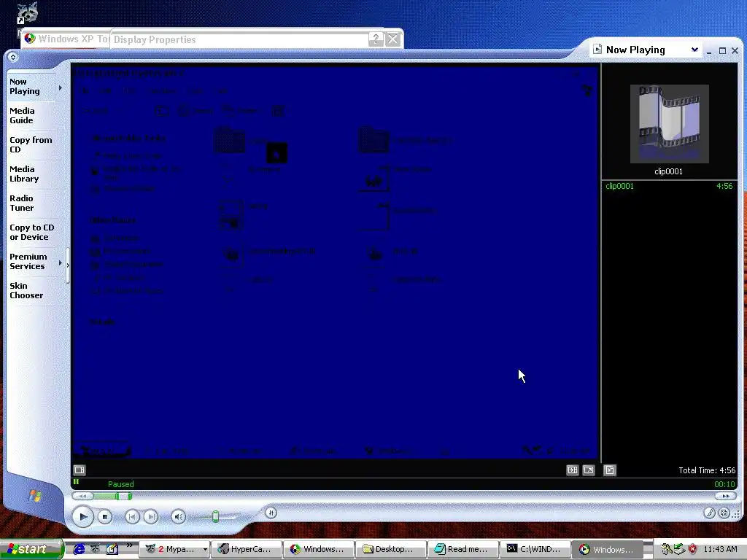Maximize the video and visualization pane
This screenshot has height=560, width=747.
[x=572, y=470]
